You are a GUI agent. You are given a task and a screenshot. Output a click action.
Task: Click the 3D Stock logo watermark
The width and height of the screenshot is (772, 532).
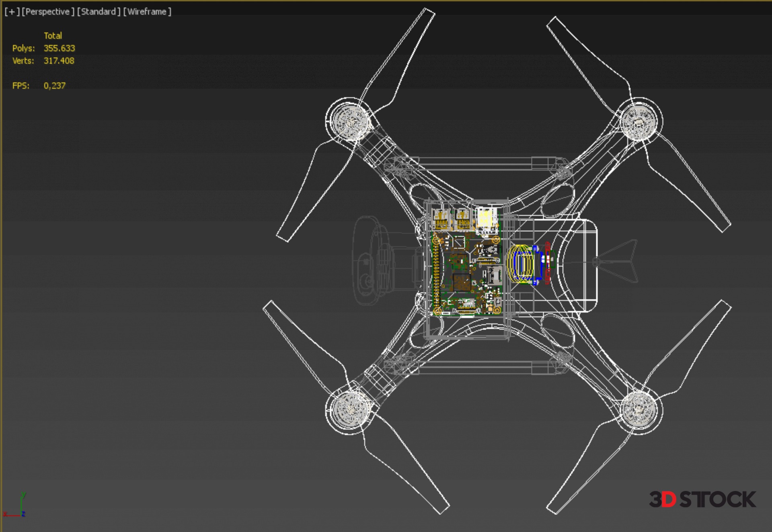[702, 499]
